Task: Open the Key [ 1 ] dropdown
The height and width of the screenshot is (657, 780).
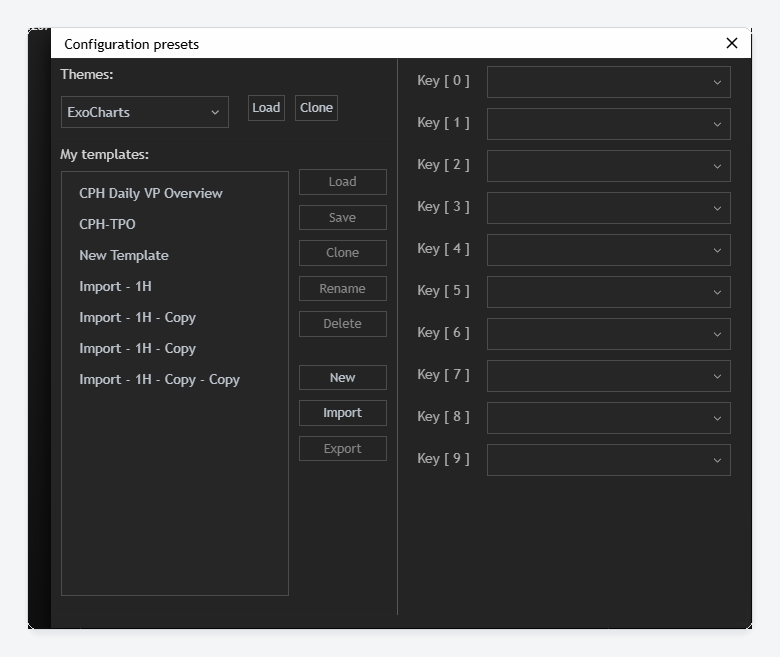Action: coord(609,124)
